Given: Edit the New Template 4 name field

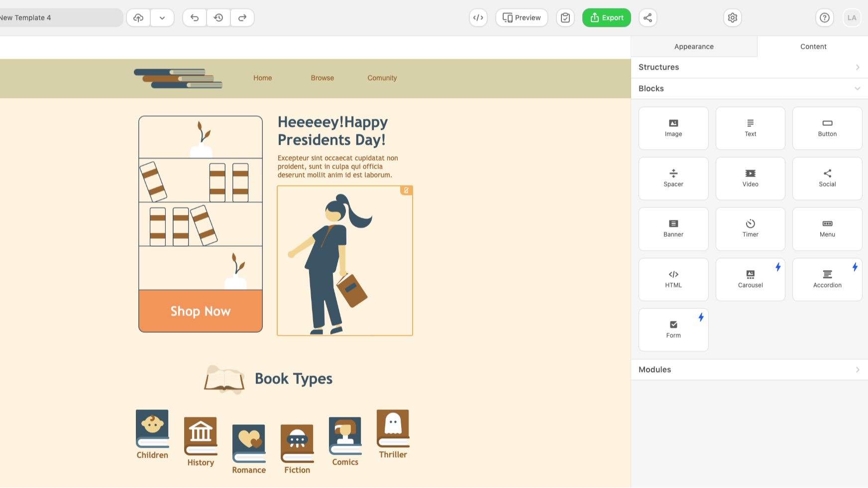Looking at the screenshot, I should [x=60, y=18].
